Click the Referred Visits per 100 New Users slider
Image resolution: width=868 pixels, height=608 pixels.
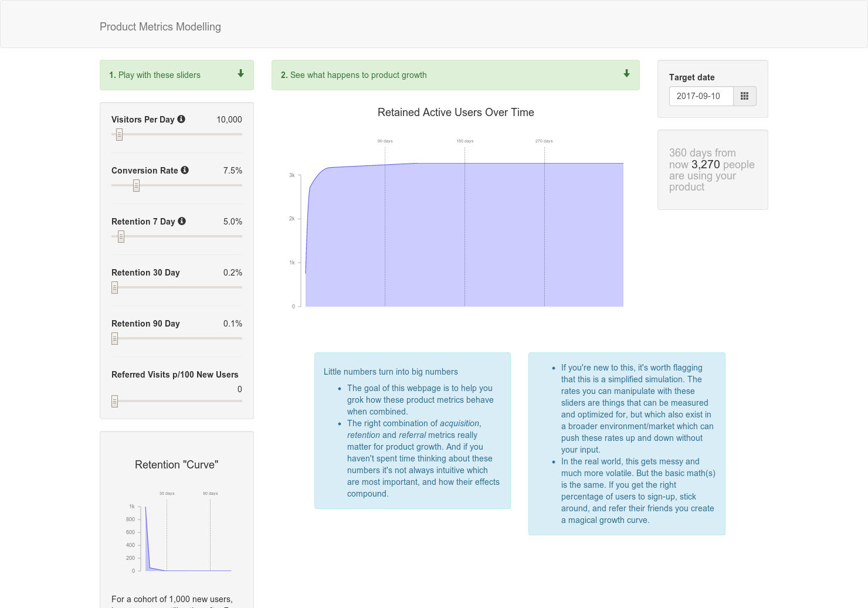point(114,401)
